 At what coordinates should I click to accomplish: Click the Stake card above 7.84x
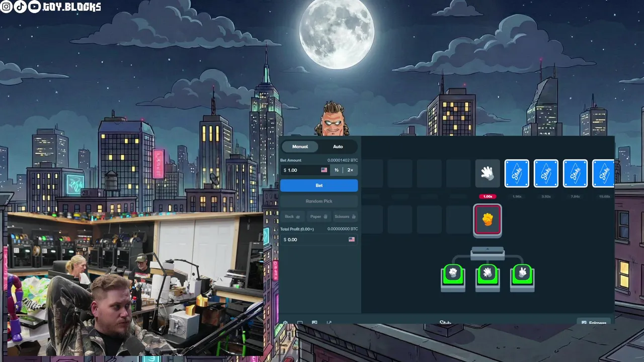tap(575, 173)
